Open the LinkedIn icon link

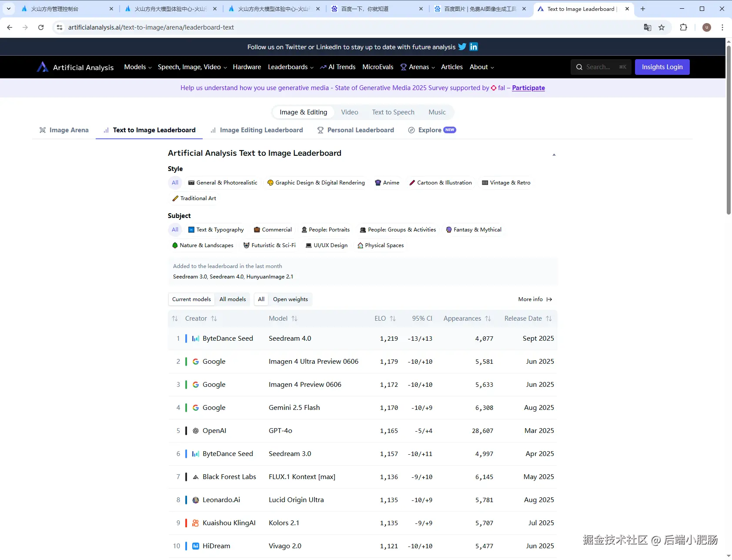[474, 47]
